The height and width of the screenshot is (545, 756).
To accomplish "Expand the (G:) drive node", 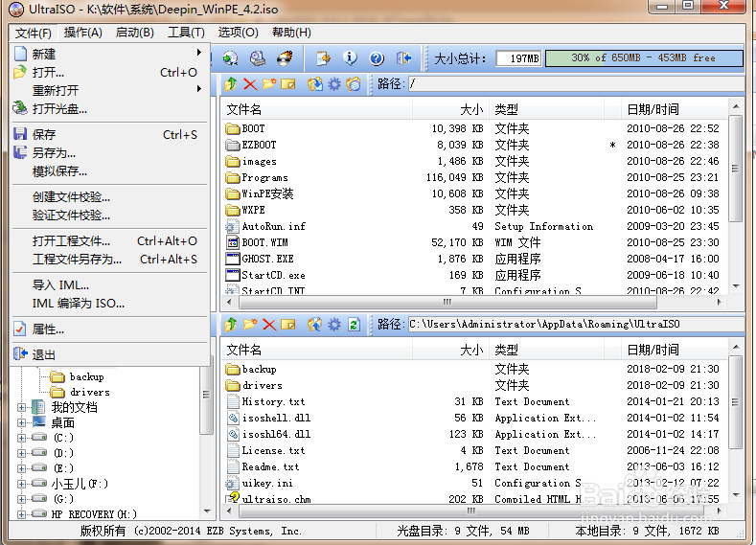I will (21, 499).
